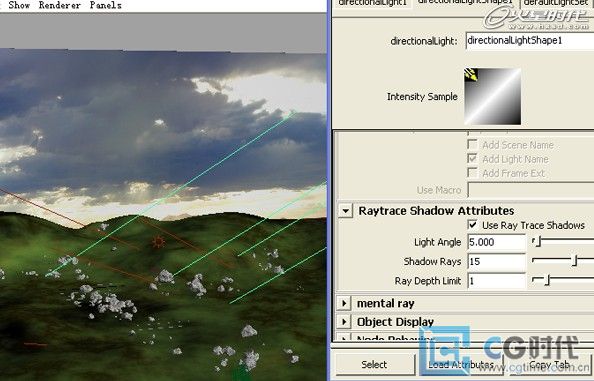This screenshot has width=594, height=381.
Task: Toggle the Add Scene Name checkbox
Action: pos(472,145)
